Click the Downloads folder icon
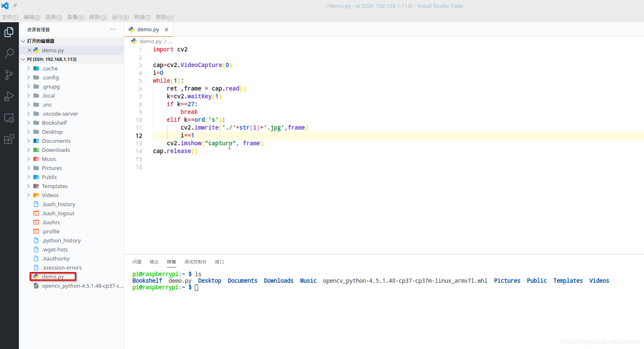Image resolution: width=644 pixels, height=349 pixels. (x=36, y=150)
